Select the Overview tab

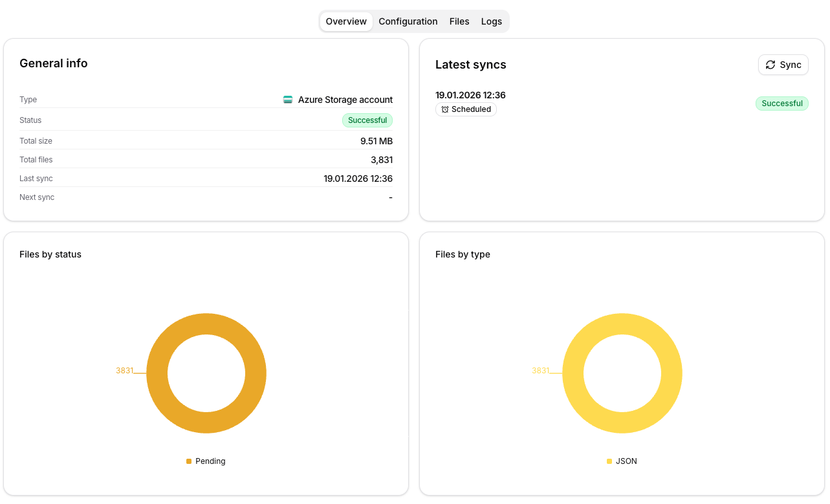click(x=345, y=21)
